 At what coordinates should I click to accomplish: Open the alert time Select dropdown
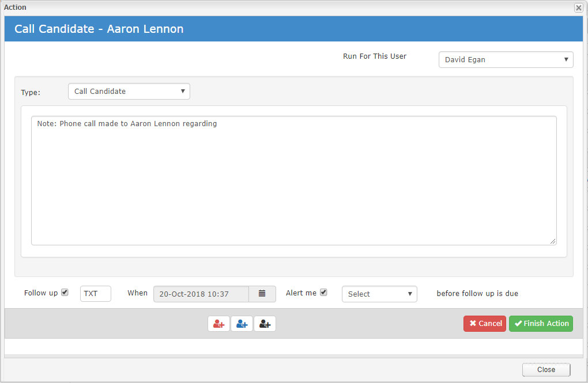[379, 294]
